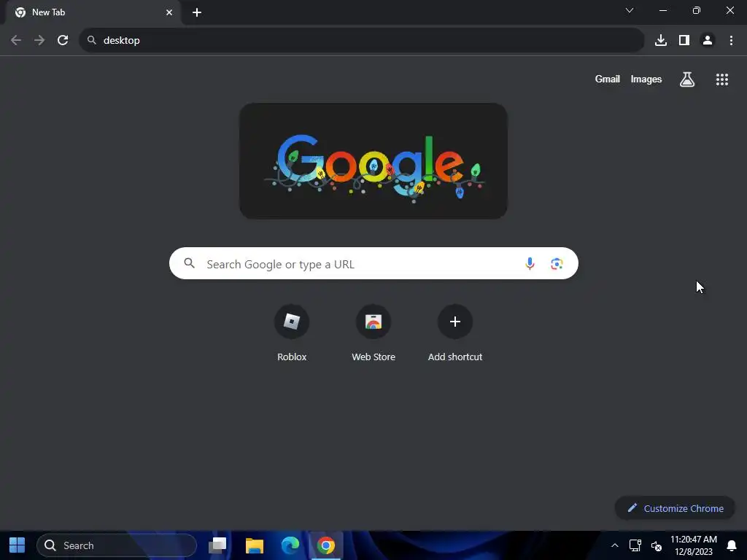
Task: Open a new tab with the plus button
Action: 197,12
